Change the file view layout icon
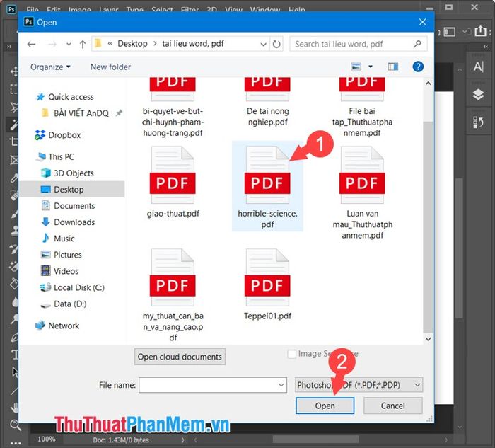495x448 pixels. coord(356,67)
